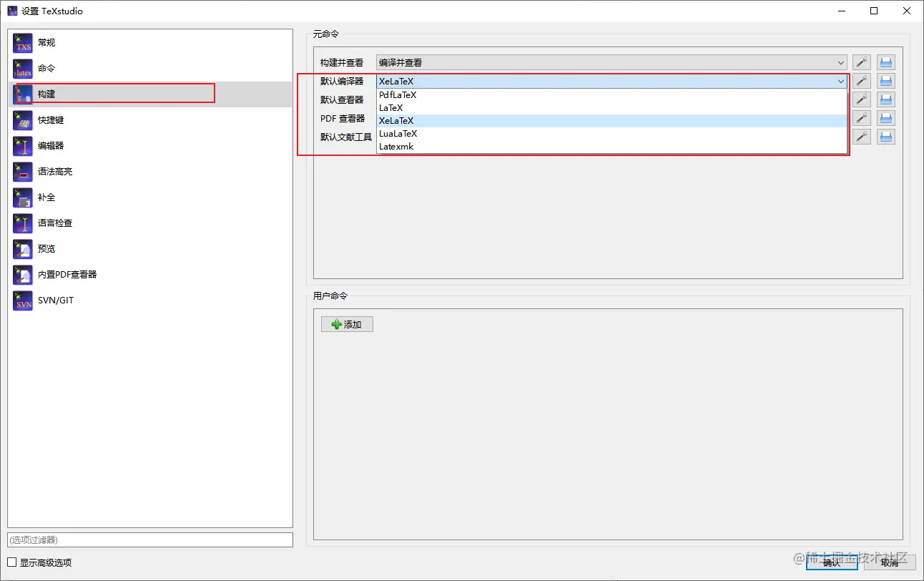
Task: Switch to 预览 settings
Action: click(x=150, y=249)
